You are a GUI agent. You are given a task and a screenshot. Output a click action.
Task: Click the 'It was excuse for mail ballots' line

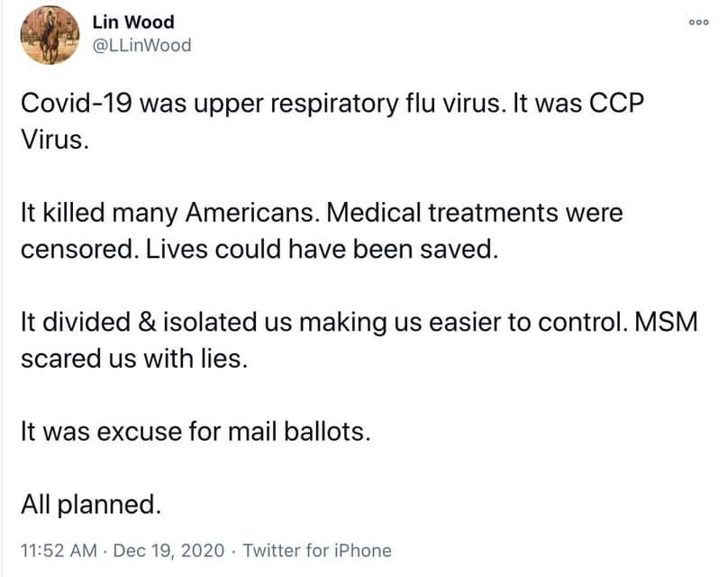coord(196,432)
